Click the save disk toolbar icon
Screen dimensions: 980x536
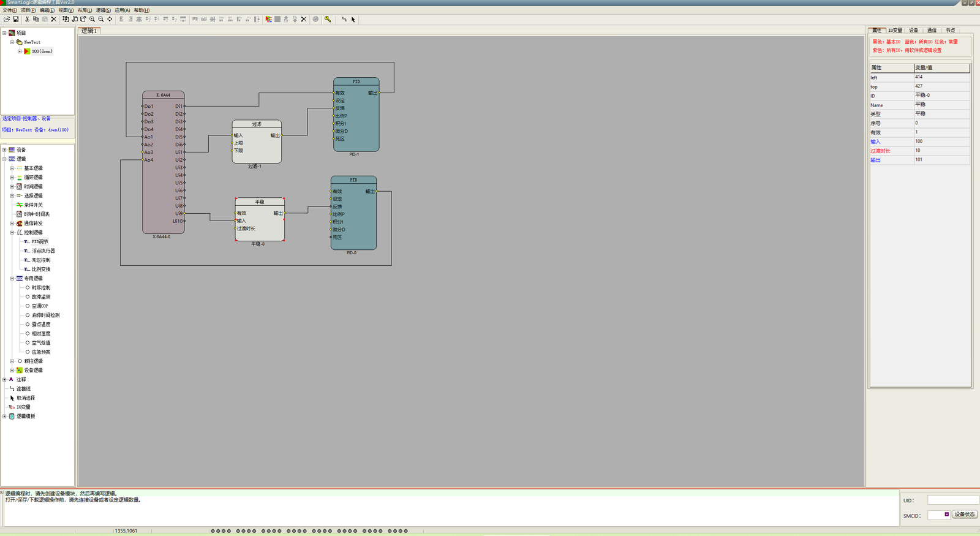pyautogui.click(x=16, y=19)
